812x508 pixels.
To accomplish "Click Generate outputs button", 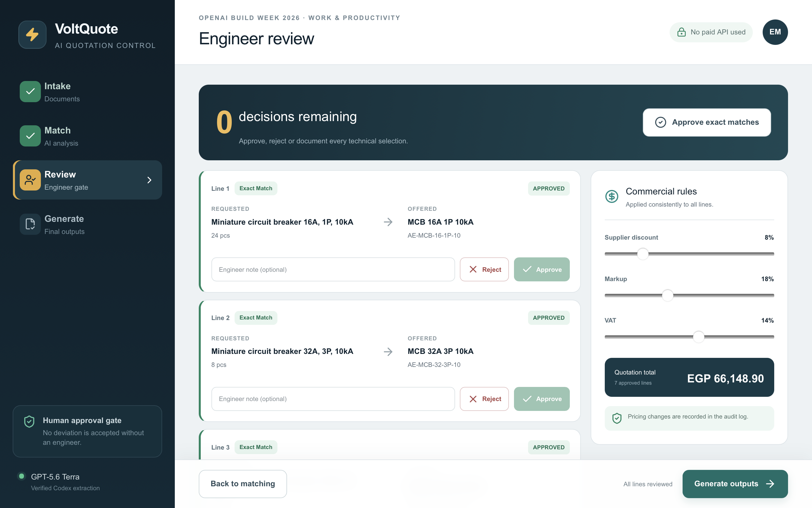I will (x=735, y=484).
